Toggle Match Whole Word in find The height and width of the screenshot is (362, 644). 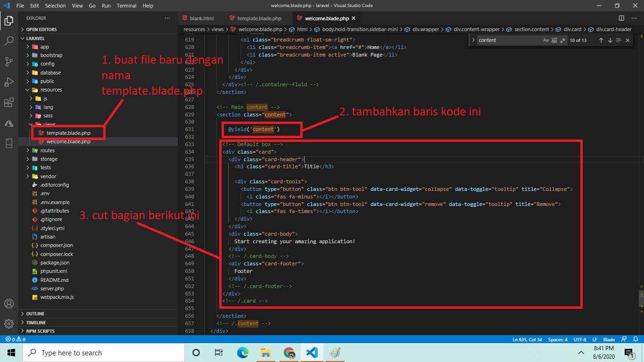[554, 40]
